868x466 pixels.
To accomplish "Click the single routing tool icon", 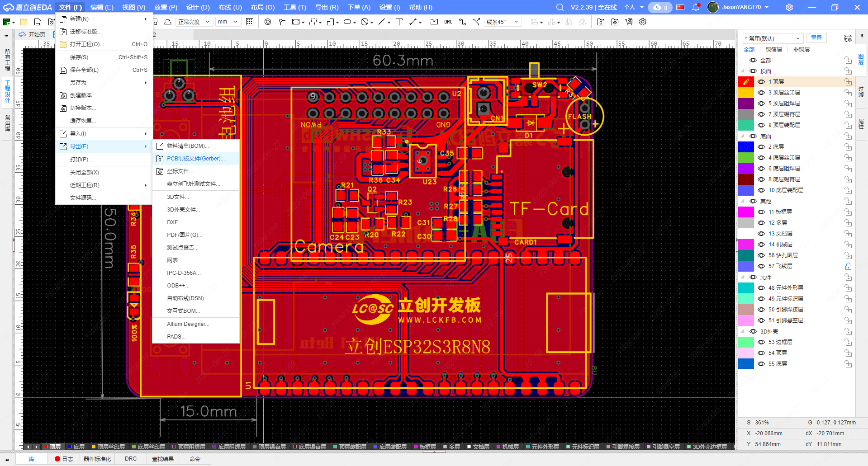I will tap(462, 22).
